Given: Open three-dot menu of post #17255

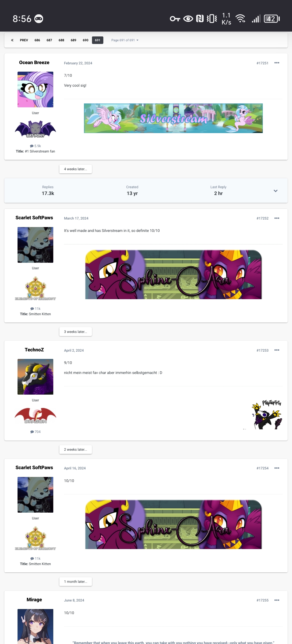Looking at the screenshot, I should click(276, 600).
